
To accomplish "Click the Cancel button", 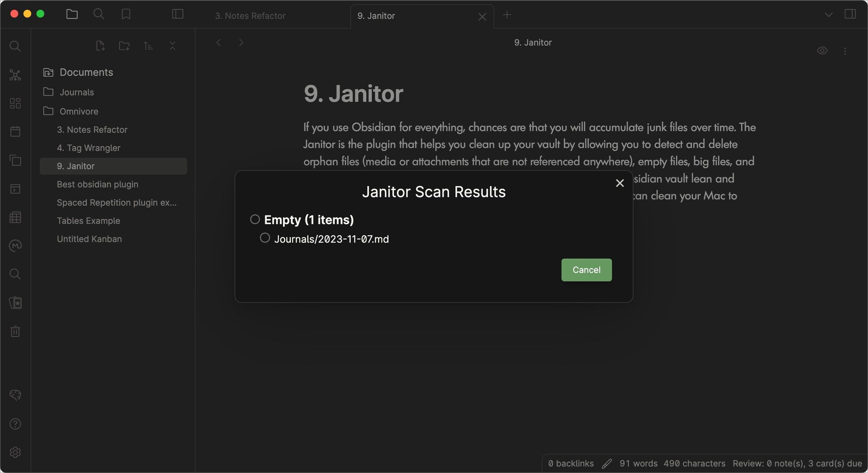I will (x=586, y=270).
